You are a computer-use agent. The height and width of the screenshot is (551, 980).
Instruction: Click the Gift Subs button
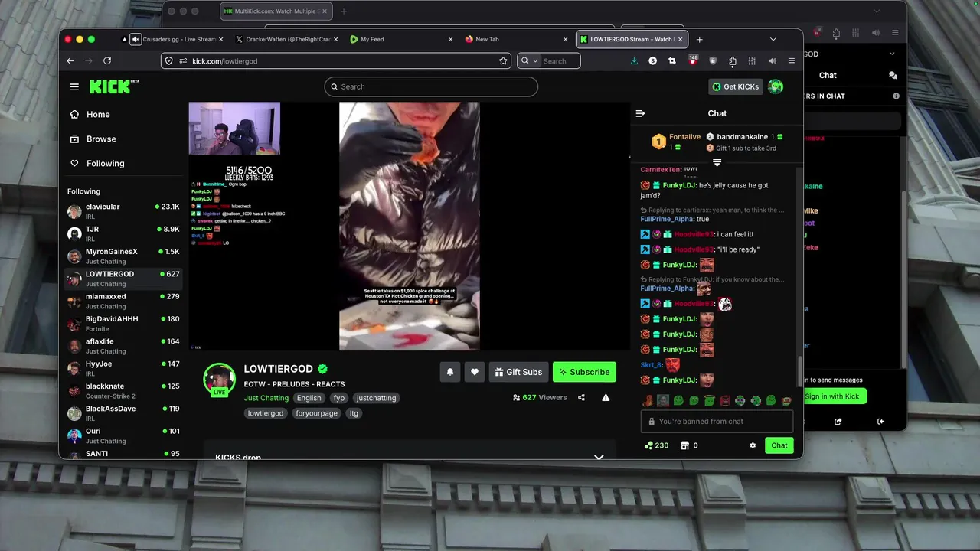[x=518, y=372]
